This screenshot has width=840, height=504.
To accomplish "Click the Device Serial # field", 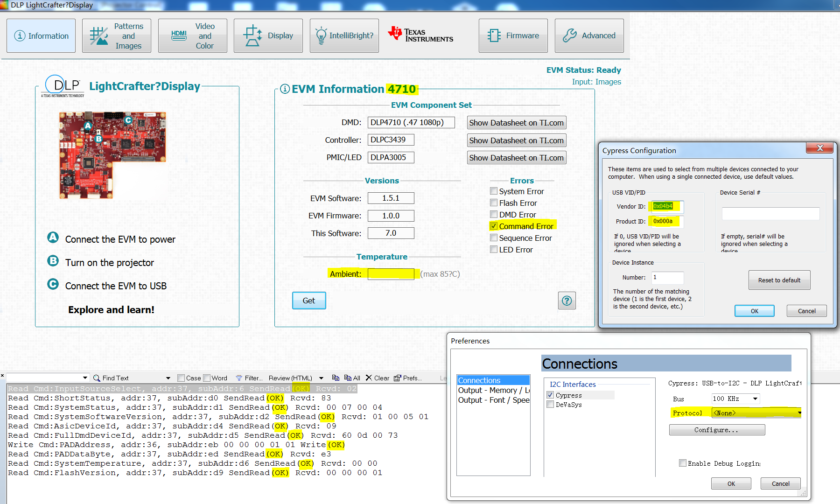I will click(x=770, y=214).
